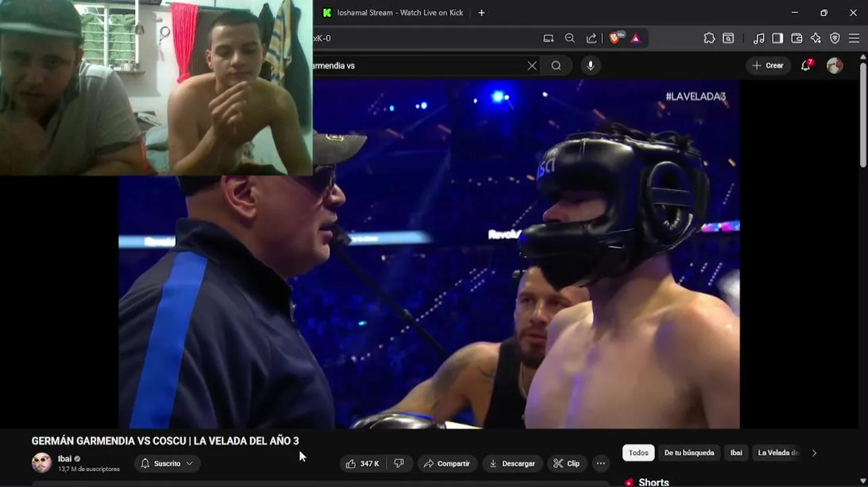This screenshot has height=487, width=868.
Task: Open the Ibai channel avatar
Action: (x=42, y=463)
